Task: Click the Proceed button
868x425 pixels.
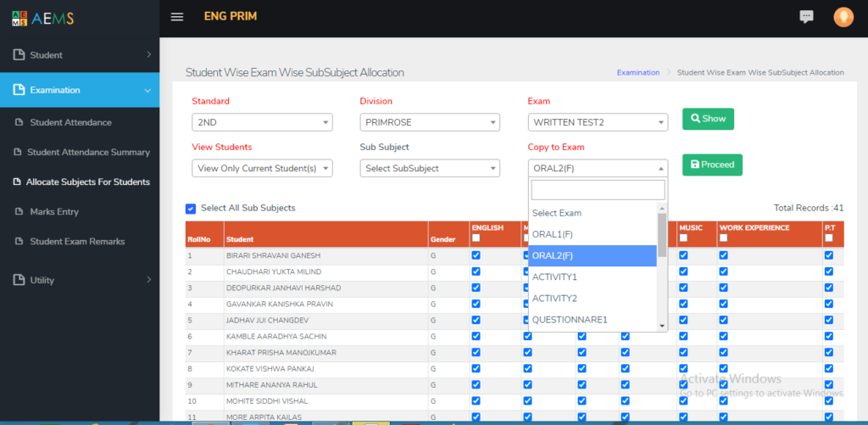Action: [x=712, y=165]
